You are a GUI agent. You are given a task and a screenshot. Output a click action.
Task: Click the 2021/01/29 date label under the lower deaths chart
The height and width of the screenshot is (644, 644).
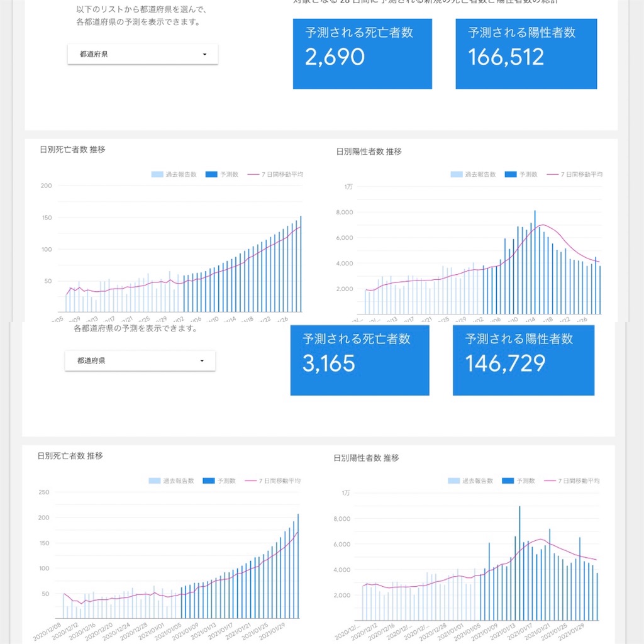272,631
